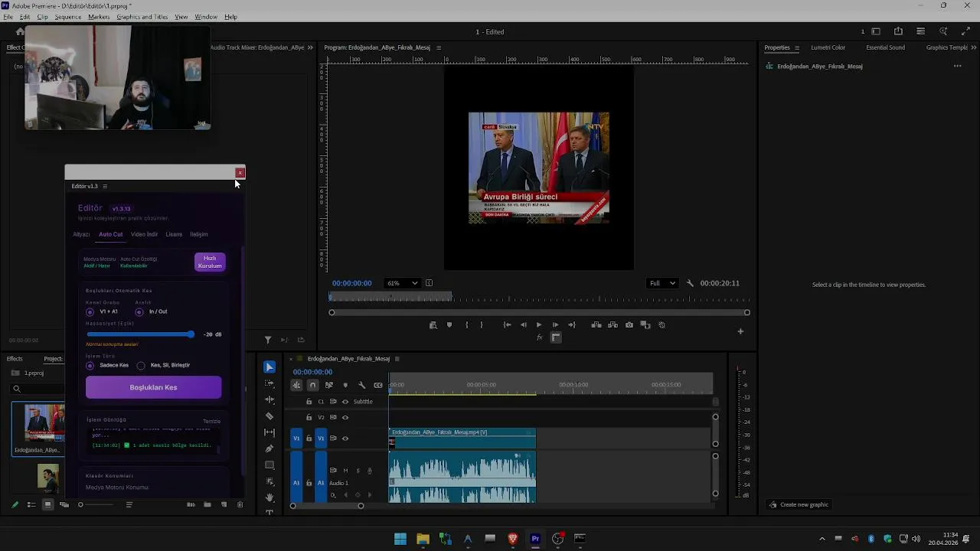Viewport: 980px width, 551px height.
Task: Select In / Out radio option
Action: point(139,312)
